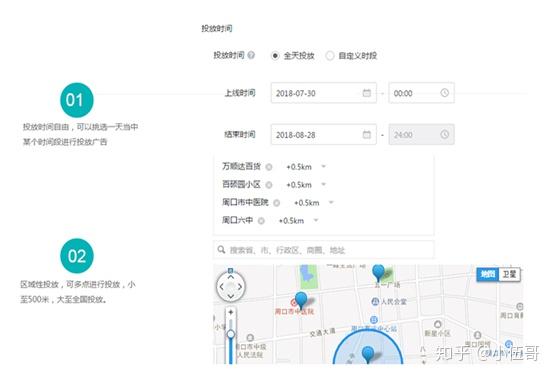Open radius dropdown for 周口市中医院
This screenshot has height=377, width=554.
click(331, 202)
